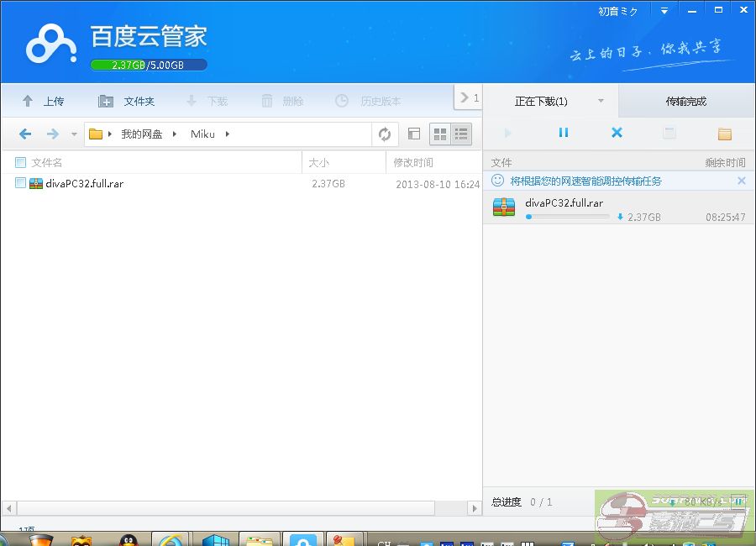Expand the 正在下载 tab dropdown arrow
The width and height of the screenshot is (756, 546).
pyautogui.click(x=601, y=101)
